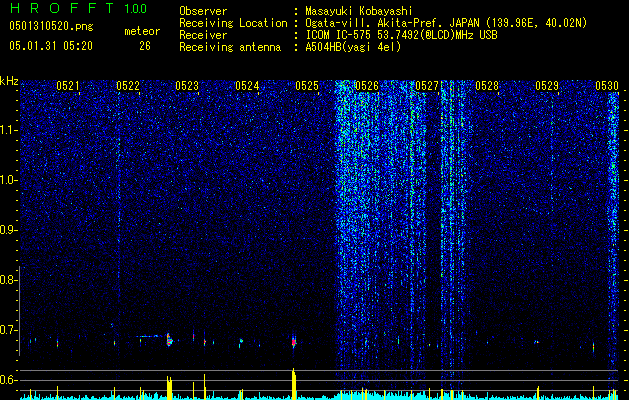The height and width of the screenshot is (400, 629).
Task: Click the 0525 time marker
Action: click(307, 86)
